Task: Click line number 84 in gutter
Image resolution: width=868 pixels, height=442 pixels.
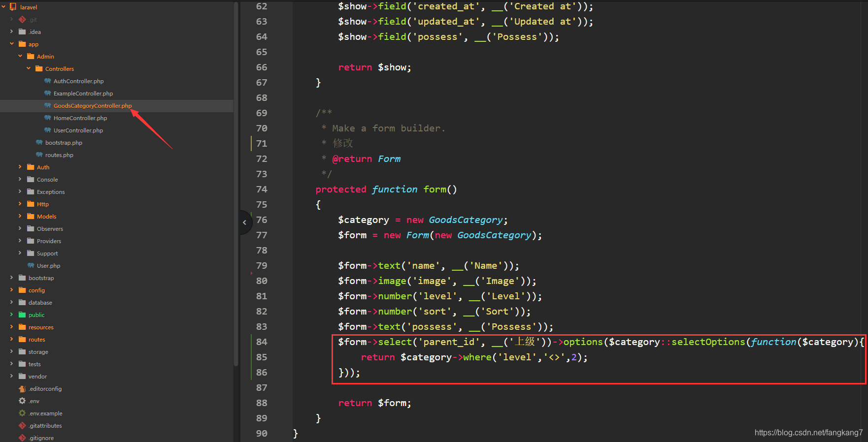Action: pyautogui.click(x=262, y=342)
